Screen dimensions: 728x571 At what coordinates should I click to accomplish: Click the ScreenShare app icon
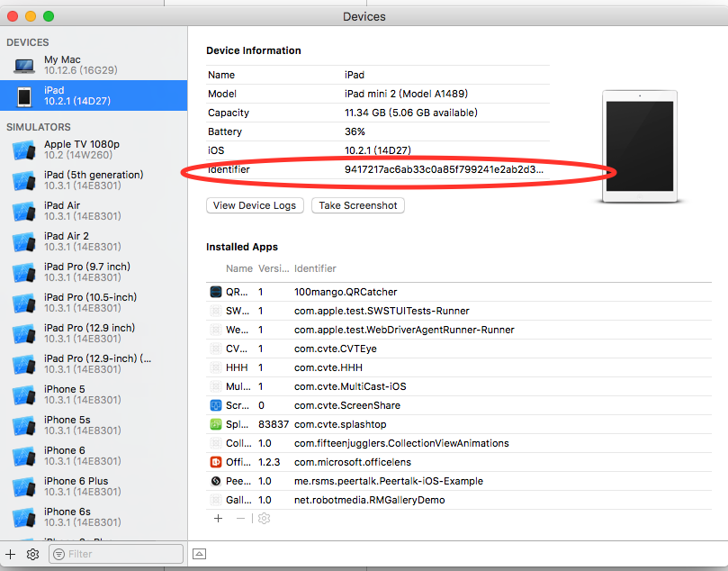(216, 405)
